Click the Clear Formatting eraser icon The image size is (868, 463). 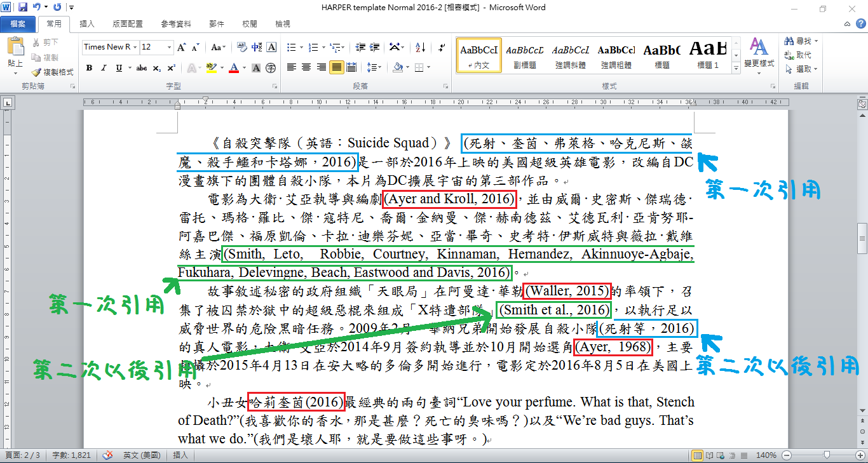pos(242,47)
